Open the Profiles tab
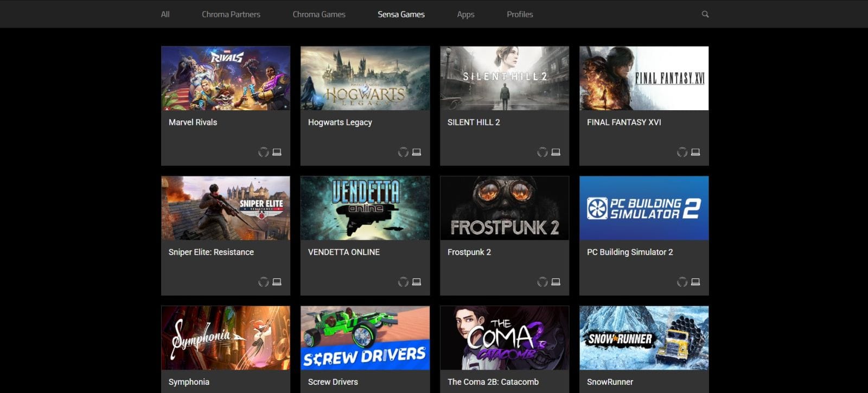The image size is (868, 393). (x=520, y=14)
